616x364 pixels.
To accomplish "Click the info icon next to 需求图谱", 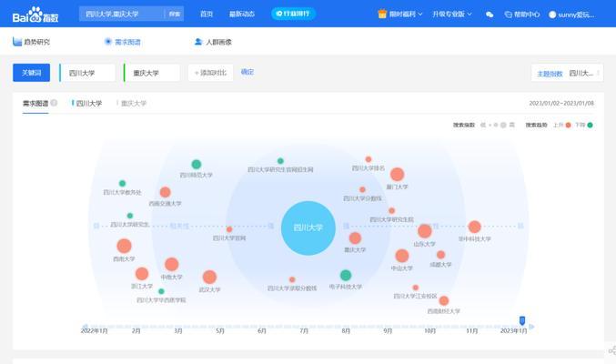I will point(54,103).
